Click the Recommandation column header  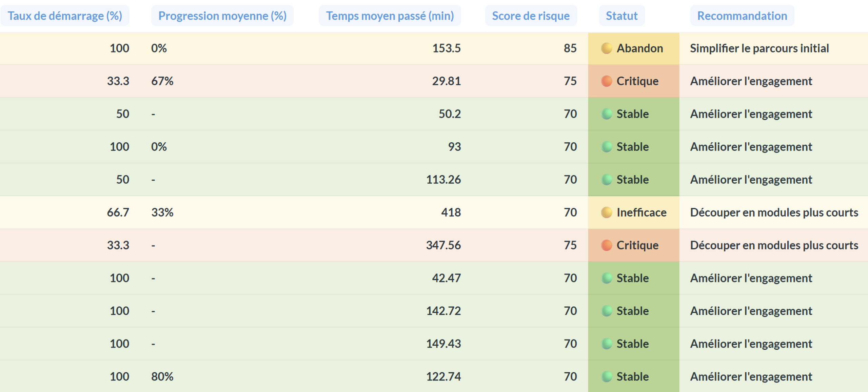click(742, 16)
